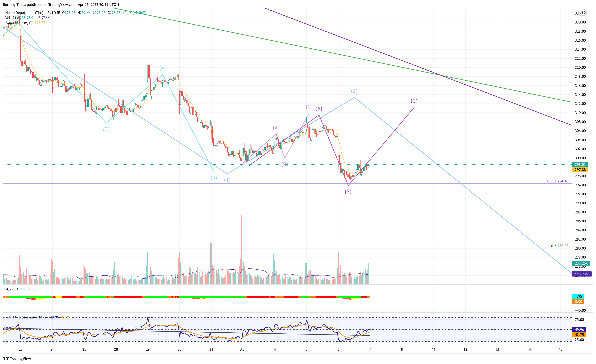Screen dimensions: 596x364
Task: Select the Home Depot, Inc. symbol title
Action: (33, 13)
